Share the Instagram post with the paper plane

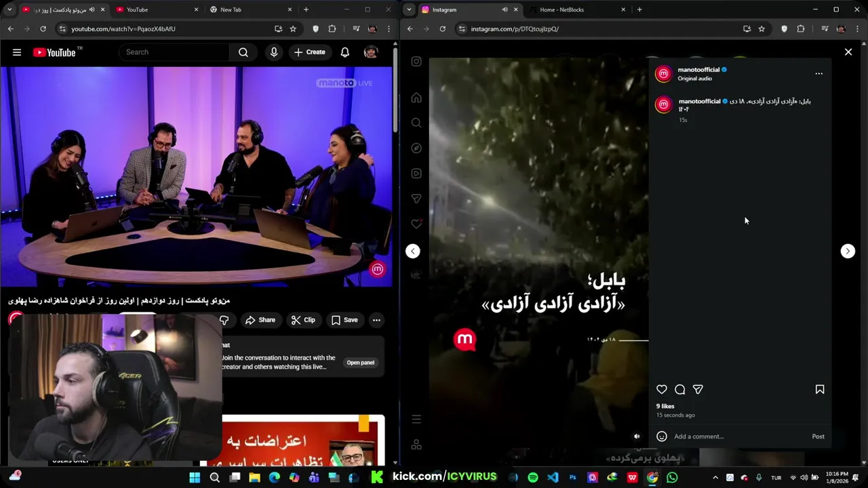click(x=698, y=390)
